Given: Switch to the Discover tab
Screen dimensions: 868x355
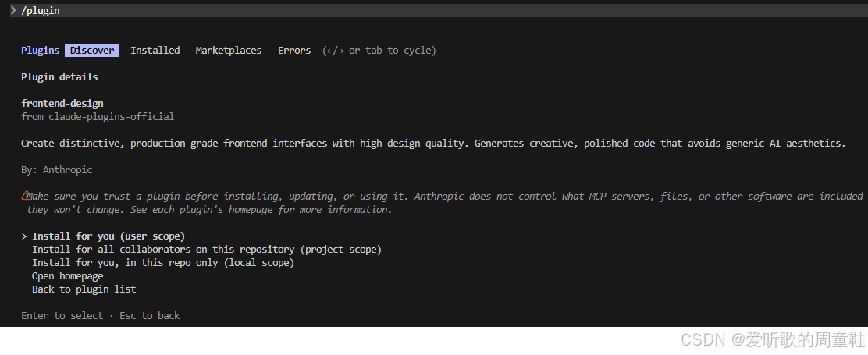Looking at the screenshot, I should [x=92, y=50].
